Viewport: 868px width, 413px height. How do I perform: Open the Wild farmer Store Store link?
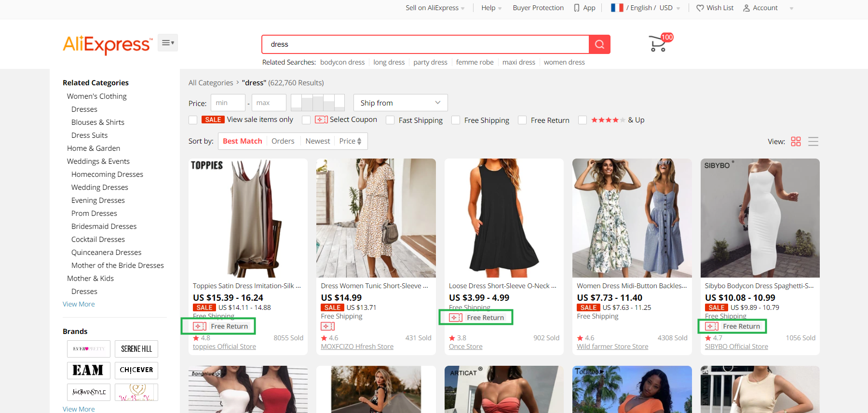612,346
